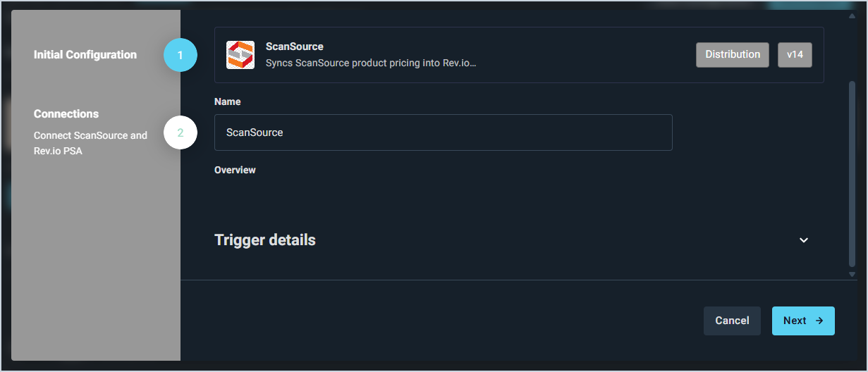Go to step 1 Initial Configuration
Image resolution: width=868 pixels, height=372 pixels.
[x=85, y=55]
